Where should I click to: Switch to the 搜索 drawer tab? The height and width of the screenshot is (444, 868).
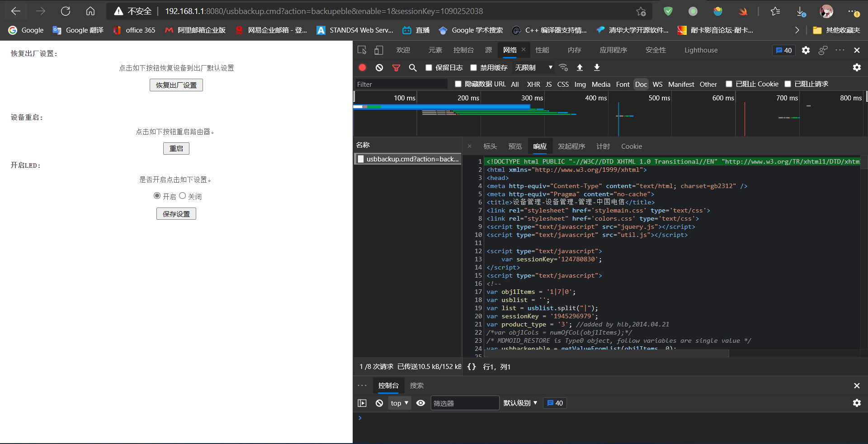417,386
